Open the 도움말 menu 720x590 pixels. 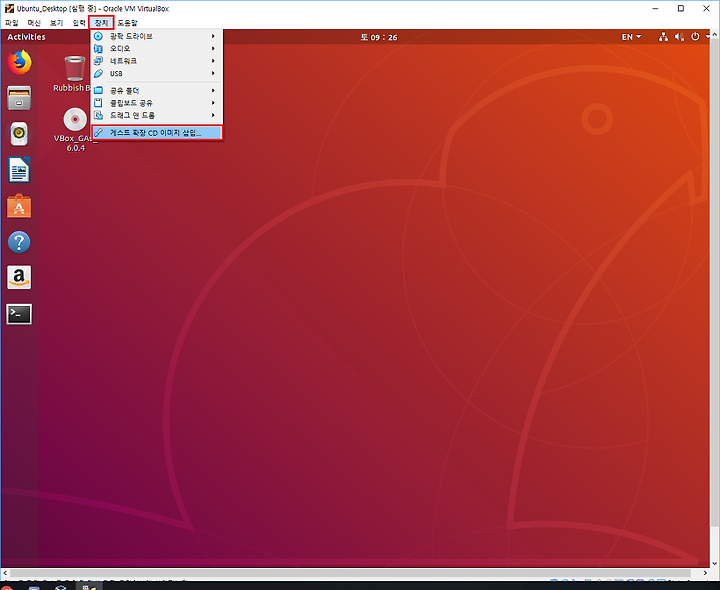[x=127, y=22]
